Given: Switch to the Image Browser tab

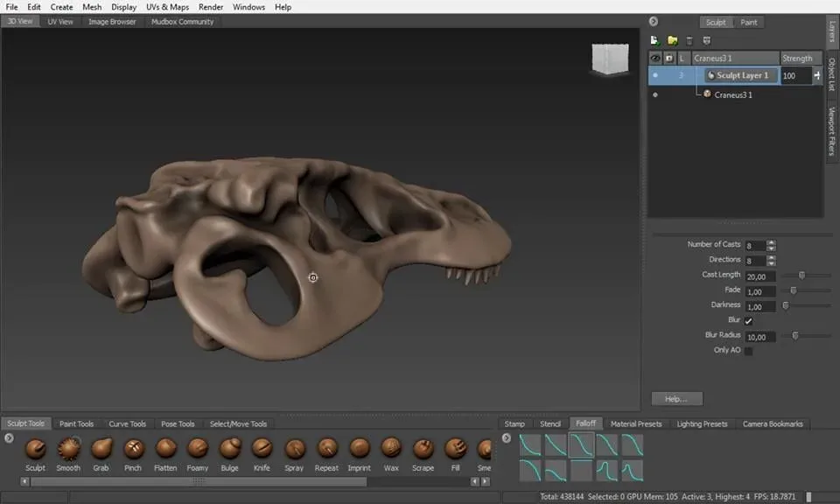Looking at the screenshot, I should tap(112, 21).
